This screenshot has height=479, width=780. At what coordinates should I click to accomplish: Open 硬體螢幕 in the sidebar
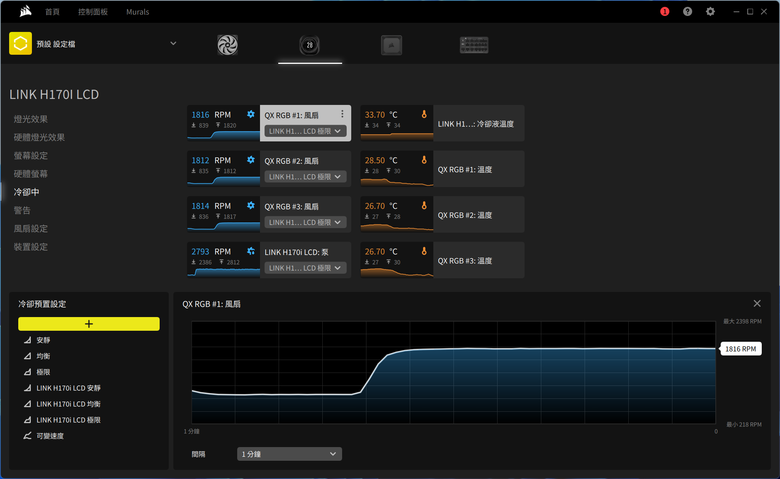pyautogui.click(x=31, y=174)
